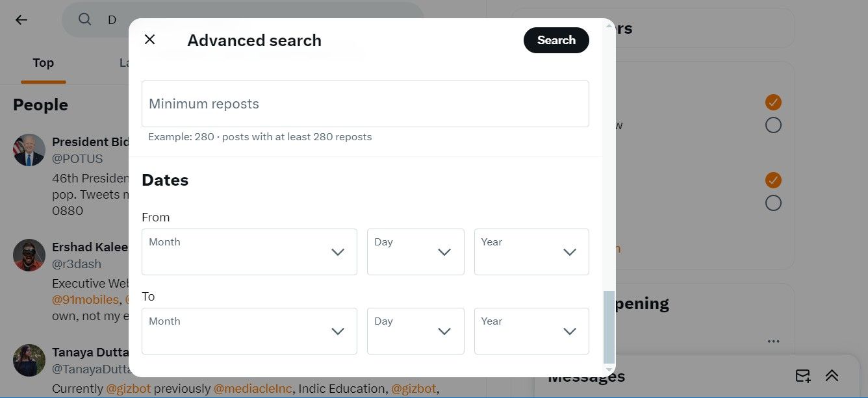This screenshot has width=868, height=398.
Task: Open President Biden's profile picture
Action: coord(29,150)
